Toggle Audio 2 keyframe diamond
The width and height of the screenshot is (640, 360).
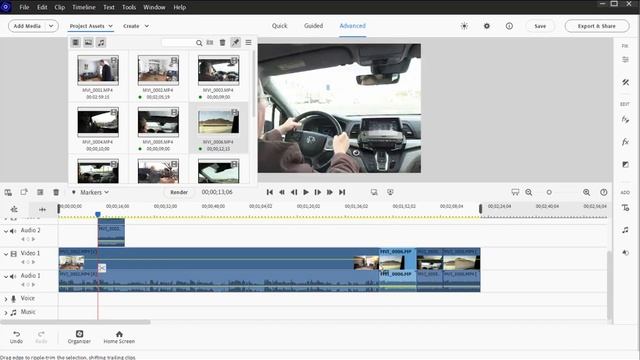pos(28,239)
